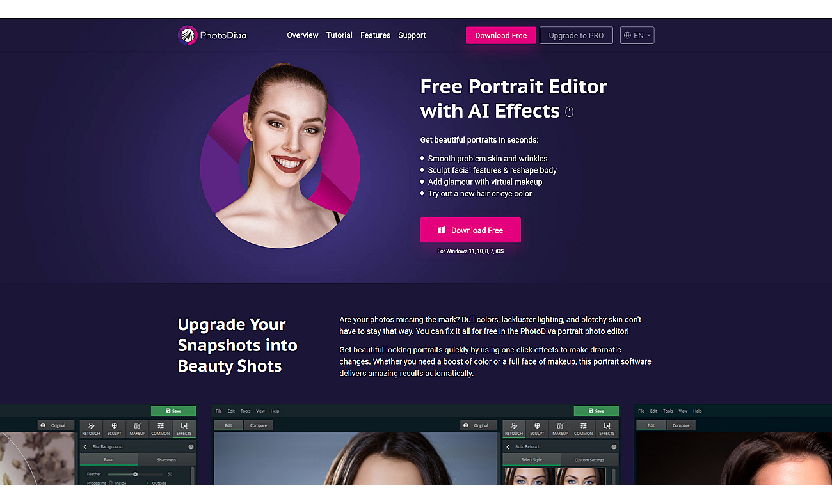Open Help menu in rightmost app screenshot
The width and height of the screenshot is (832, 504).
(698, 411)
